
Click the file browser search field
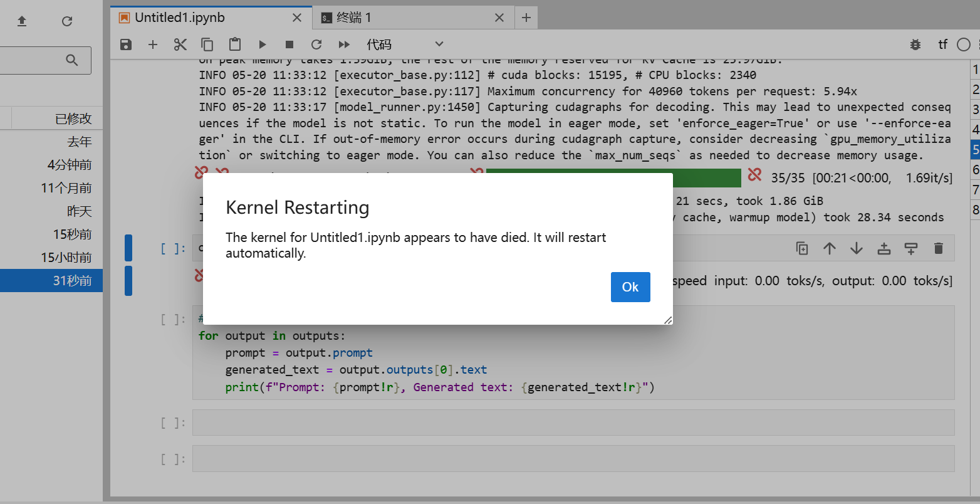(x=38, y=60)
